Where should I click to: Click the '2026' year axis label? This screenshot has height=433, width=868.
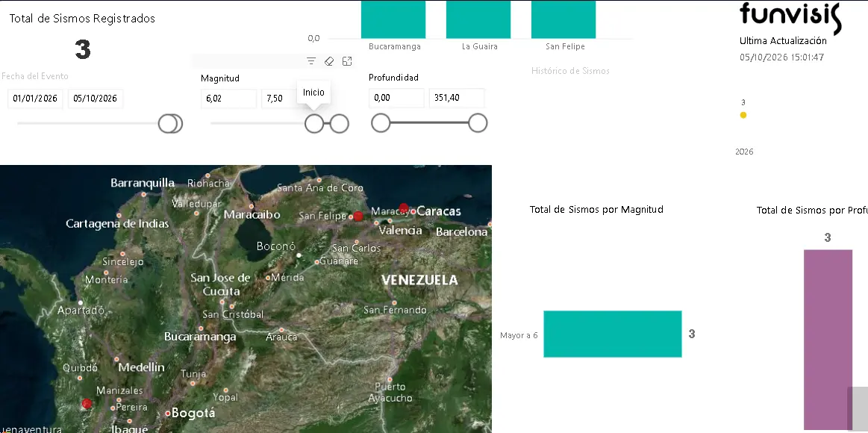pyautogui.click(x=744, y=152)
